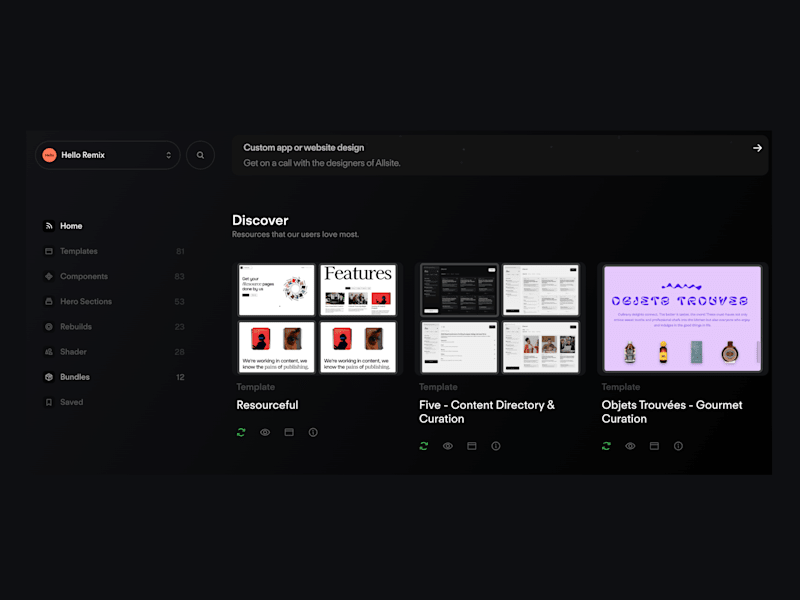Screen dimensions: 800x600
Task: Click the Rebuilds circle icon
Action: (x=49, y=327)
